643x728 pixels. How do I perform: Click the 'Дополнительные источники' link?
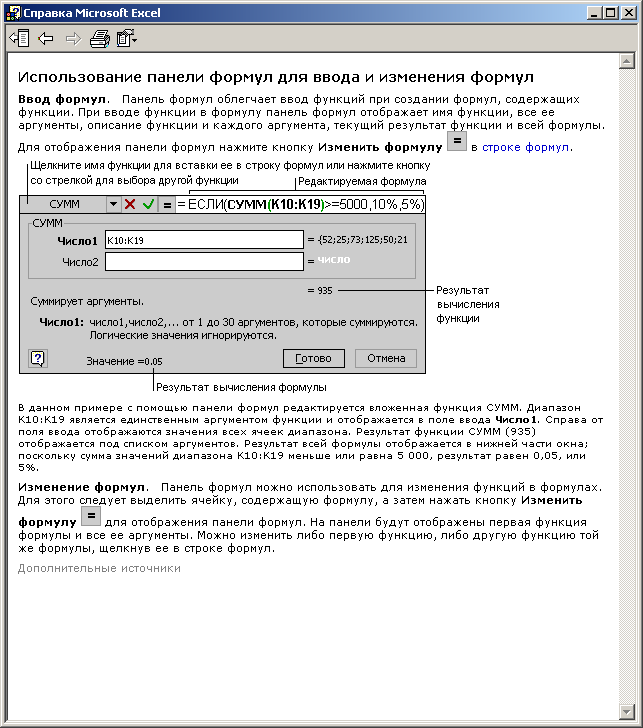point(99,568)
